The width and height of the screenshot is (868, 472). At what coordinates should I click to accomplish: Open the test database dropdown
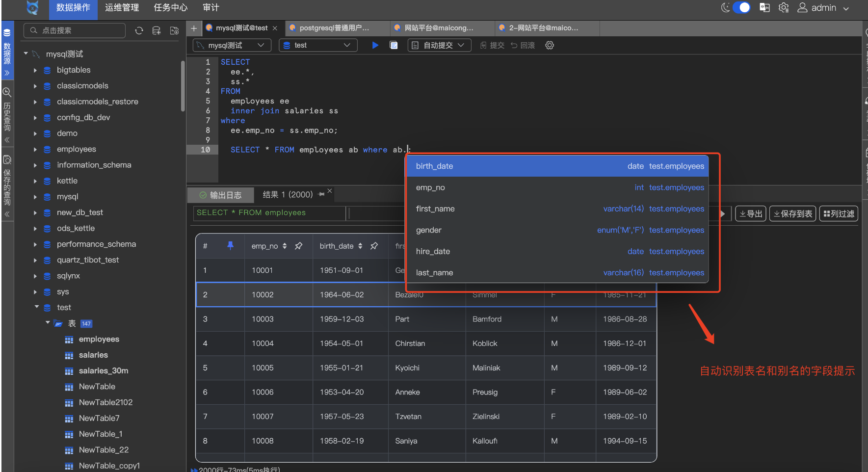click(x=318, y=45)
